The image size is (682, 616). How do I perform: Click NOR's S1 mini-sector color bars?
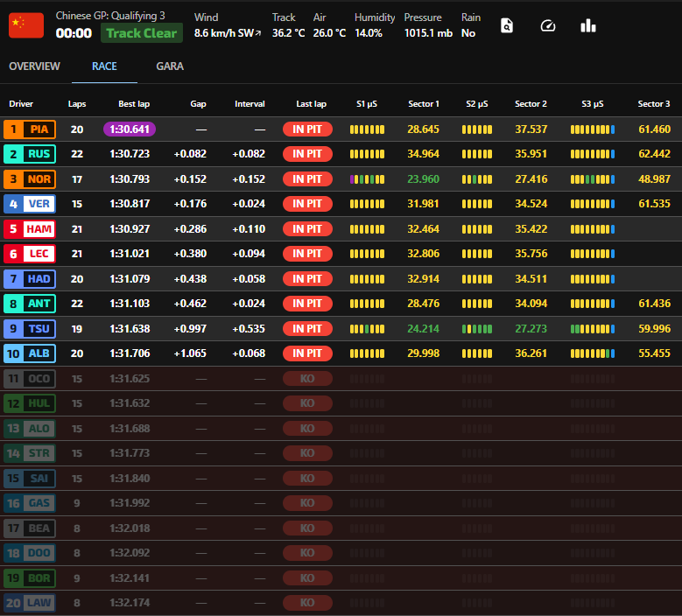pyautogui.click(x=367, y=179)
